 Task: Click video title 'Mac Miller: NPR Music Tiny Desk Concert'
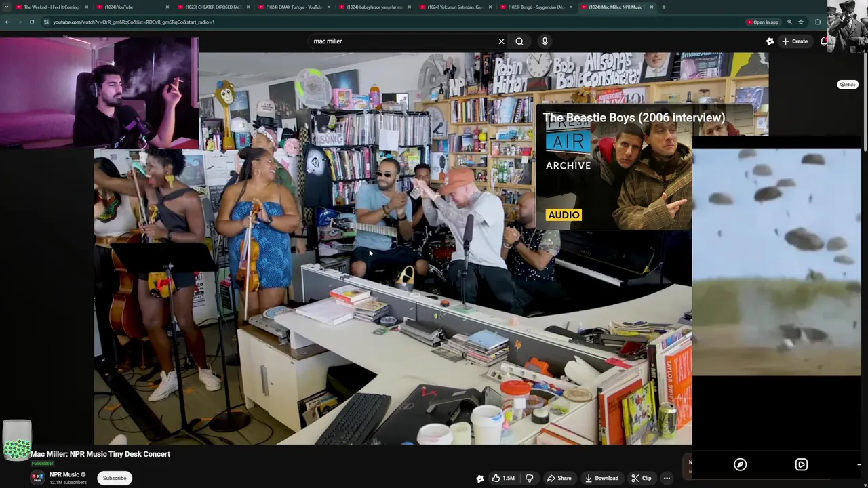pos(100,454)
